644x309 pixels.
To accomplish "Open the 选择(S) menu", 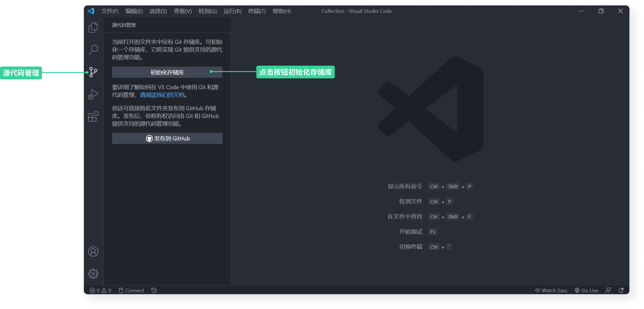I will pos(158,11).
